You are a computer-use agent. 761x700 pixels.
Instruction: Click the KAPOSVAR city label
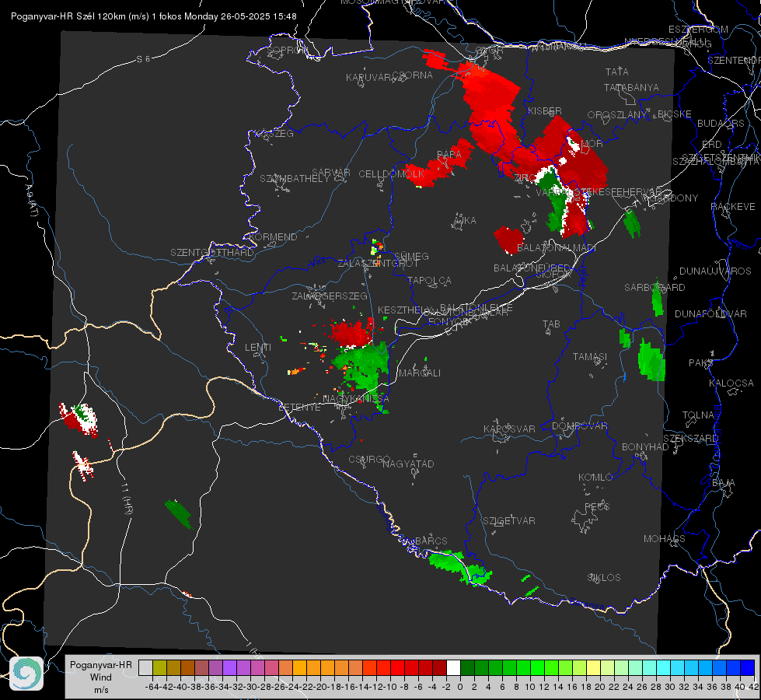(x=509, y=429)
